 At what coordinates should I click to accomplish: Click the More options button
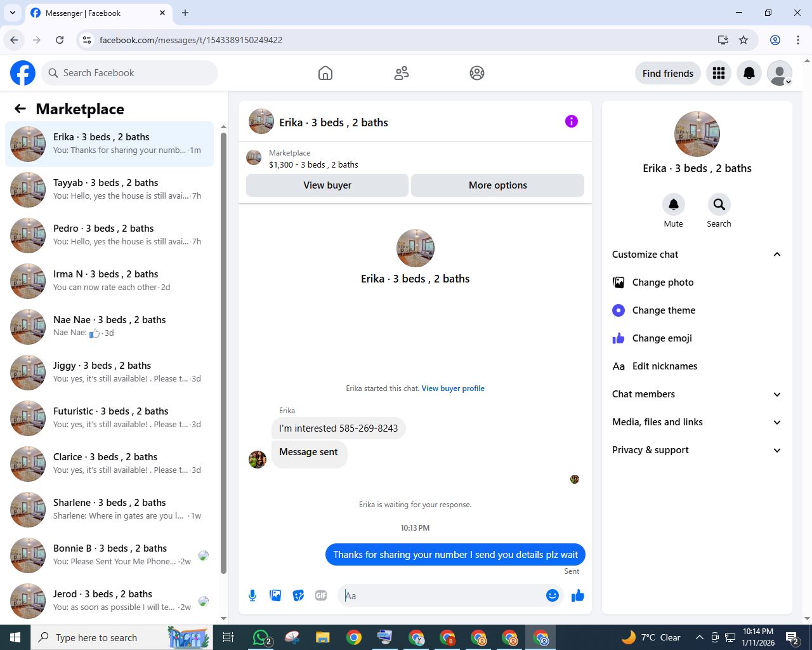(x=498, y=185)
